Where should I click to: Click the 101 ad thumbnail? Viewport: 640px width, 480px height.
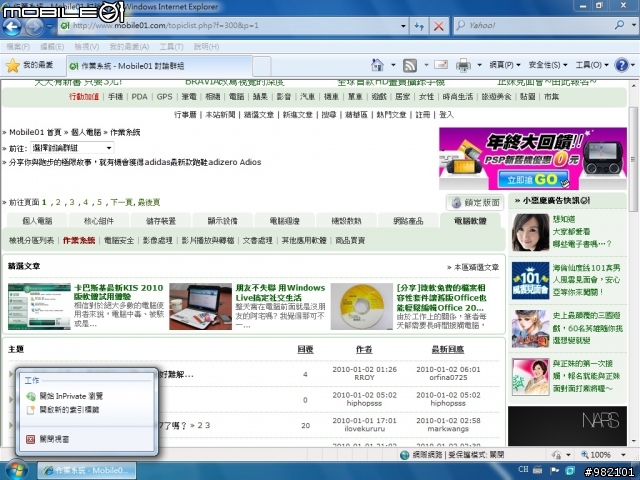530,281
